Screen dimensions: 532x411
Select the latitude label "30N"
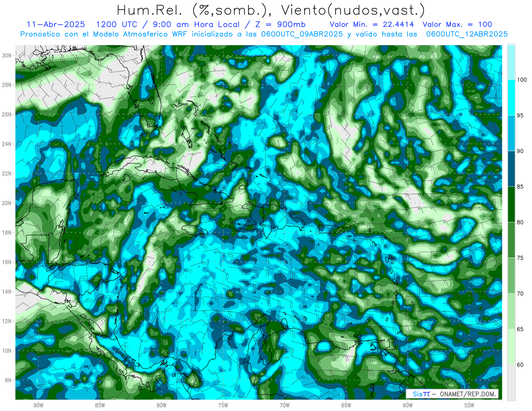[7, 55]
